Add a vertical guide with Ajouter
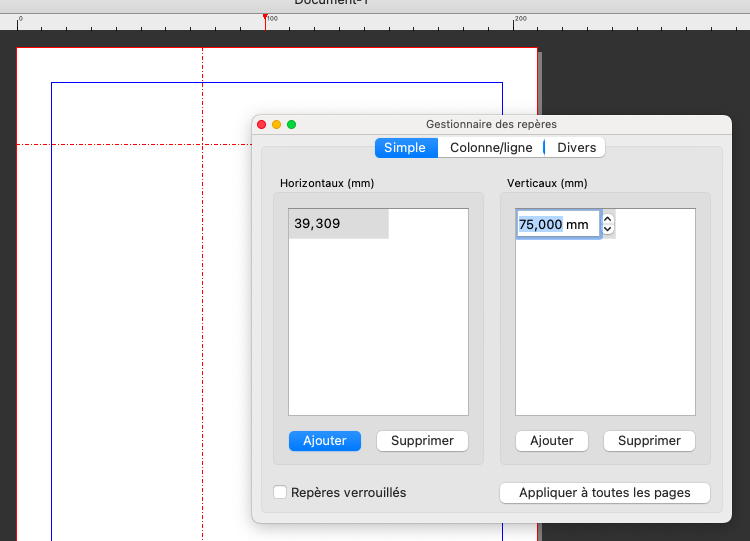The height and width of the screenshot is (541, 750). (x=552, y=441)
